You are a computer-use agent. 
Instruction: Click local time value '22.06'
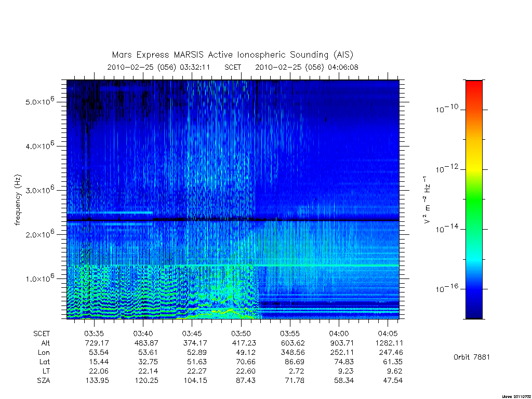(99, 371)
